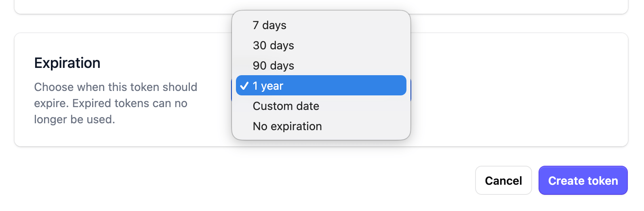Click the expiration select's exposed left edge
Screen dimensions: 644x211
coord(232,90)
